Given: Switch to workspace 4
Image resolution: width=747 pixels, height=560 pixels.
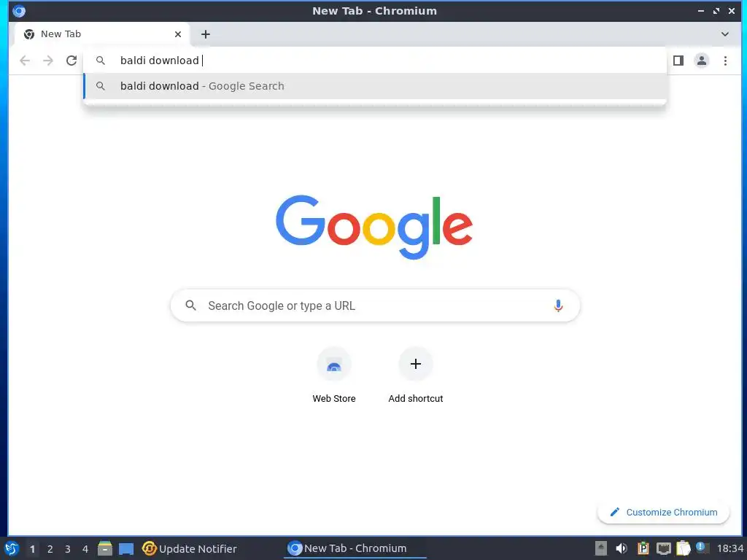Looking at the screenshot, I should (x=85, y=549).
